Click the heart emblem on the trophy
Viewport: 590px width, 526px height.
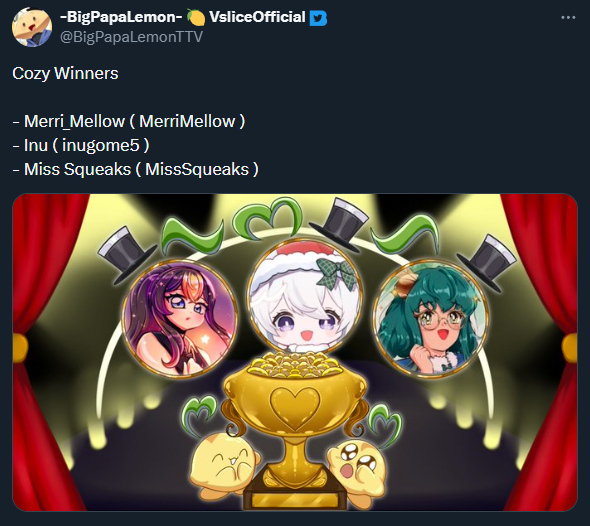click(x=295, y=408)
